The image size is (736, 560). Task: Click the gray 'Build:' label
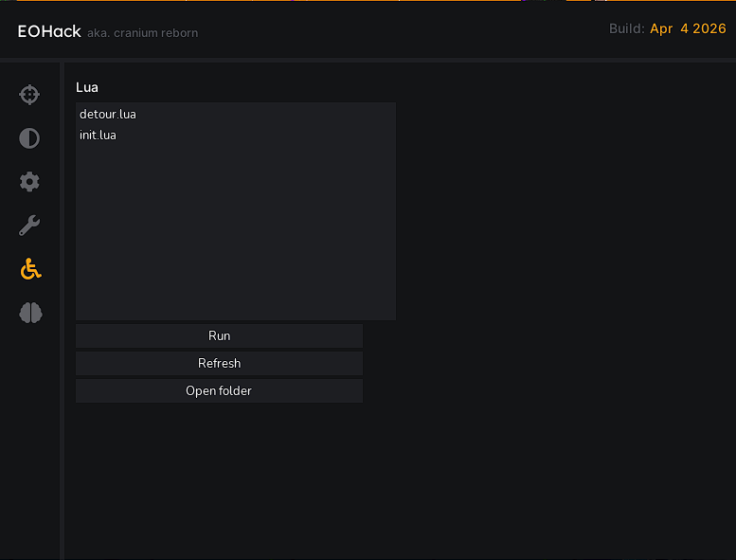[626, 29]
